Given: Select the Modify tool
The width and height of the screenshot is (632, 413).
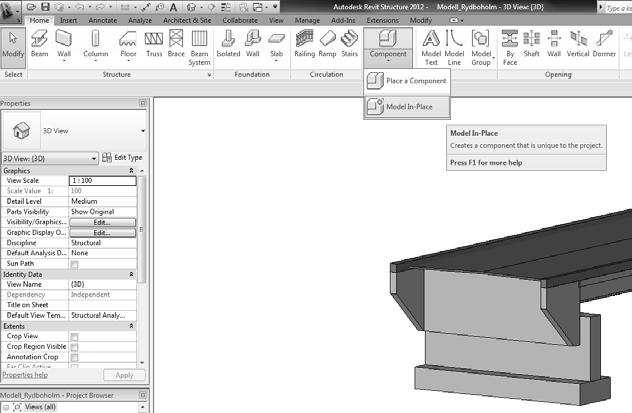Looking at the screenshot, I should 13,48.
